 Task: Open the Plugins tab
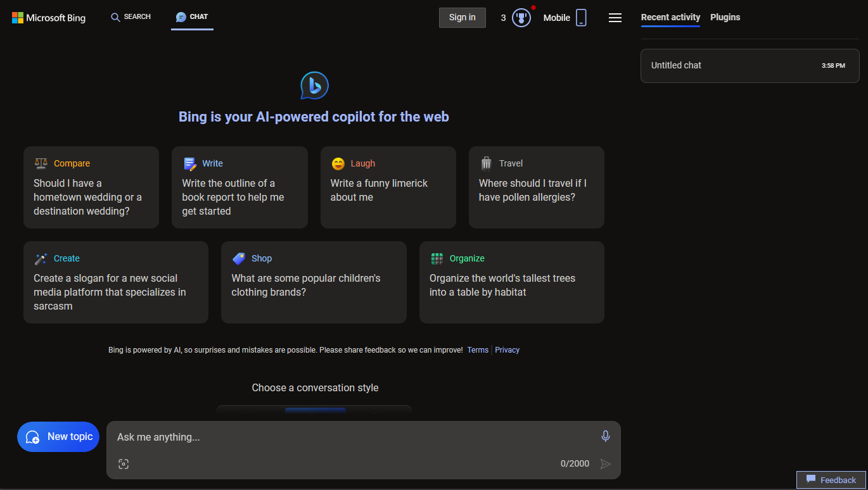(725, 18)
